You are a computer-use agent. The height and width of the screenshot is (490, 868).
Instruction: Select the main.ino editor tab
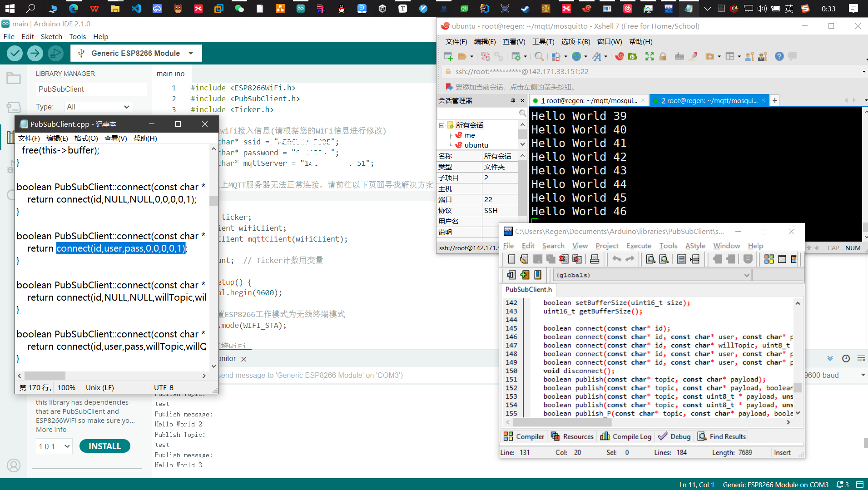pos(171,74)
